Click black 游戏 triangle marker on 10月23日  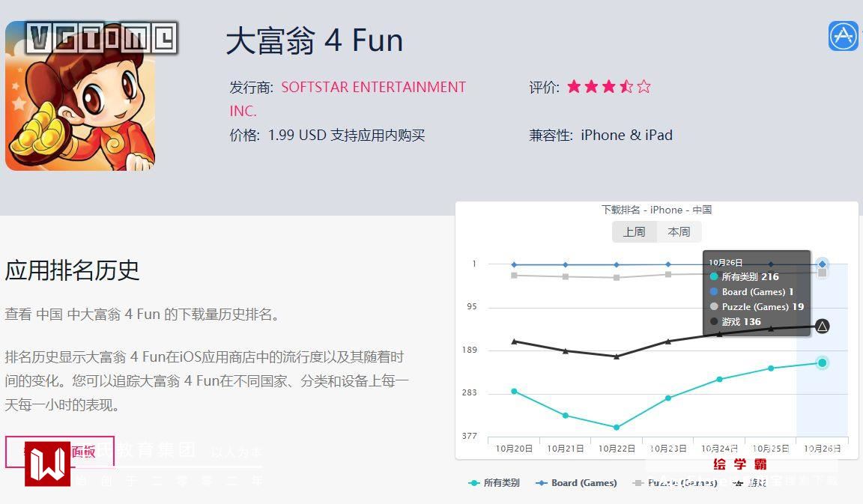coord(668,341)
